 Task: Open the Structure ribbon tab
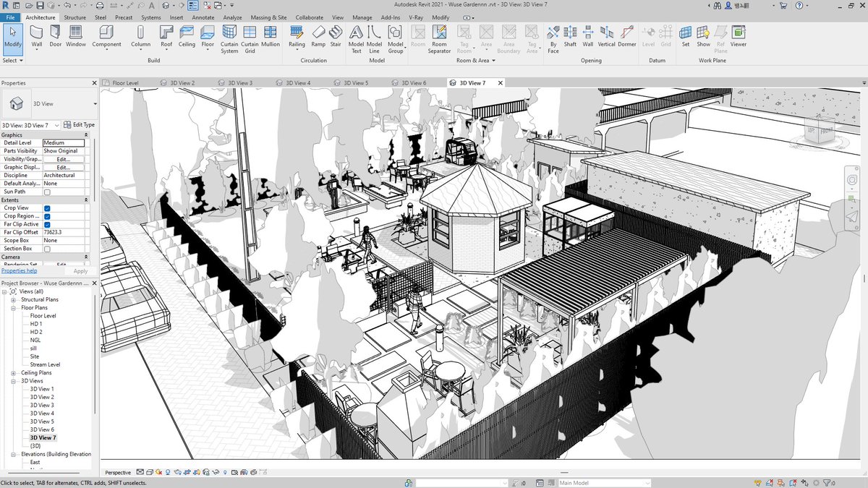[x=75, y=17]
